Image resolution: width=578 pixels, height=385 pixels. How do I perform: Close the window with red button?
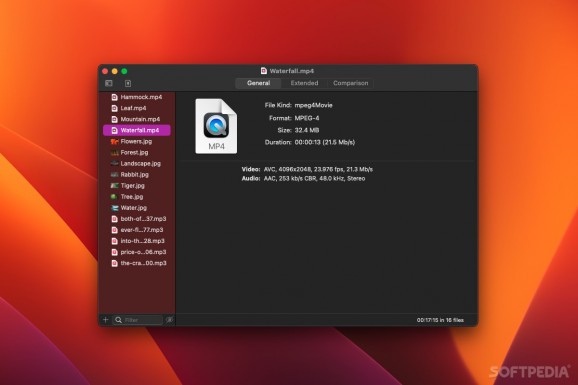(x=105, y=71)
